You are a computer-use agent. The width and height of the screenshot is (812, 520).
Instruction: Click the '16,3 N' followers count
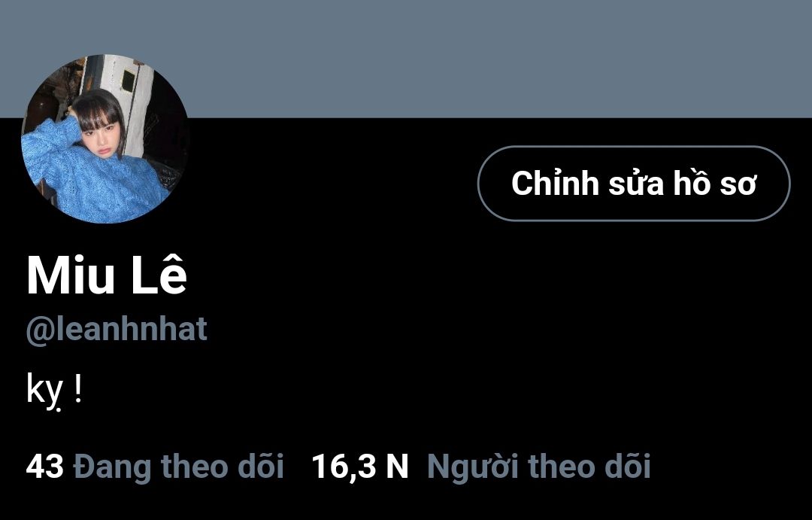(x=360, y=466)
